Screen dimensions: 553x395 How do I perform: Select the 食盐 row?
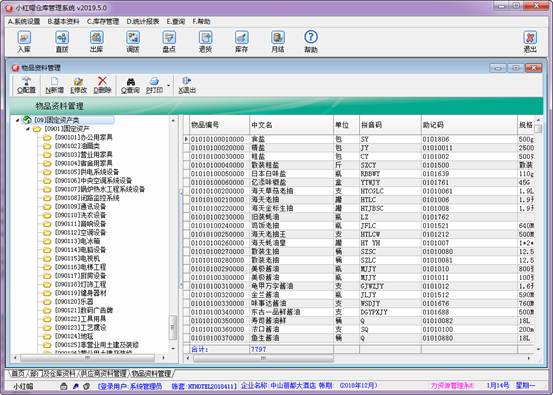358,139
